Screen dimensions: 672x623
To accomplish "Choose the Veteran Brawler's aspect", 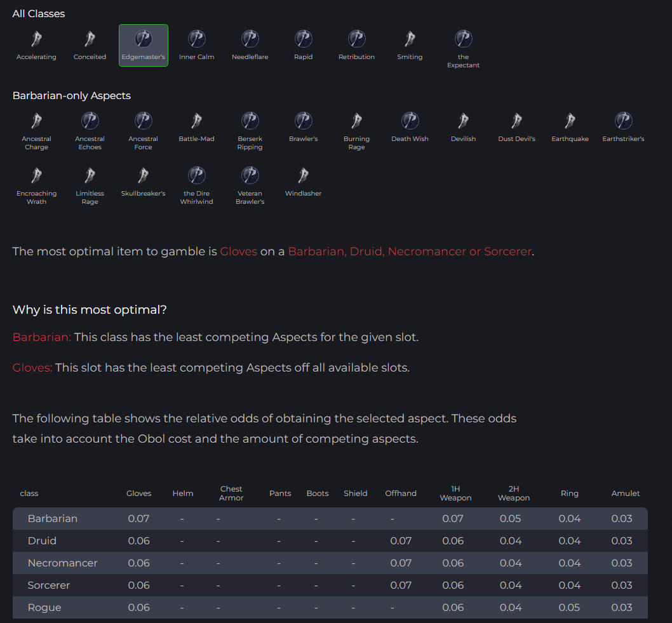I will (250, 175).
